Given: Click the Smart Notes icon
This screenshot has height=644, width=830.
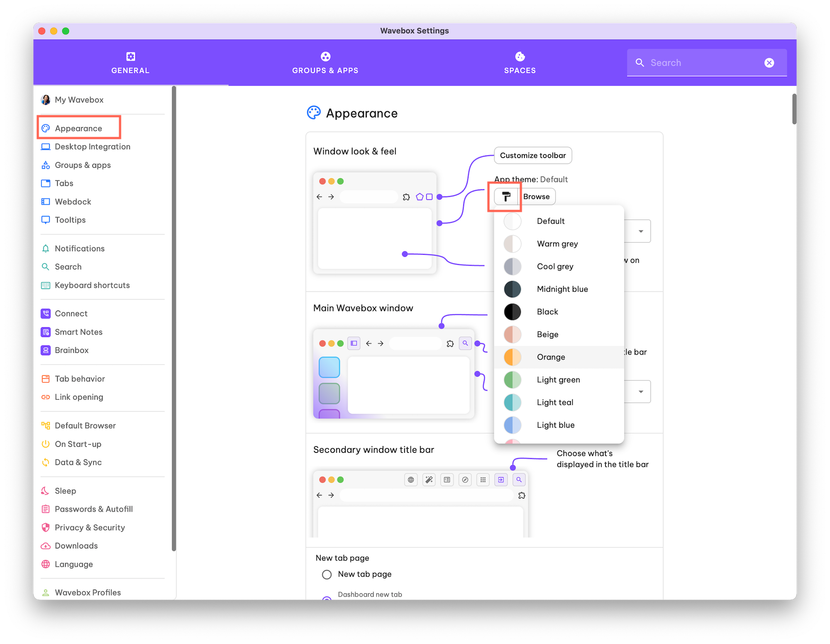Looking at the screenshot, I should pos(46,332).
